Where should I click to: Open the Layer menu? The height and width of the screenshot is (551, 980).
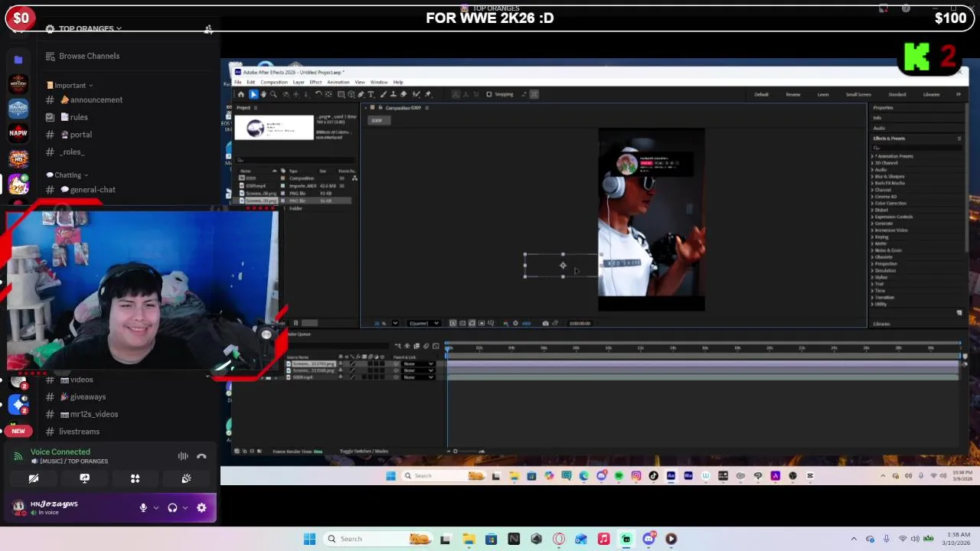299,82
